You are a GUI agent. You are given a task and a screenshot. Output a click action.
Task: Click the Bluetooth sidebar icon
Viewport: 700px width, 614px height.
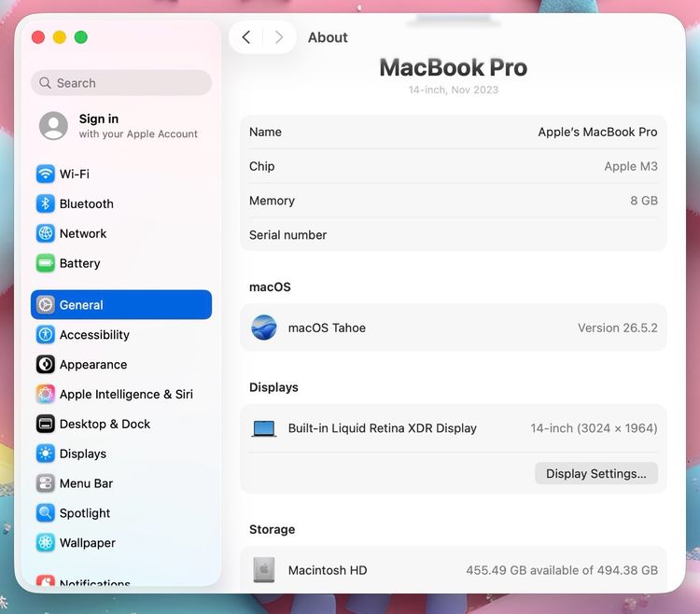pyautogui.click(x=45, y=203)
